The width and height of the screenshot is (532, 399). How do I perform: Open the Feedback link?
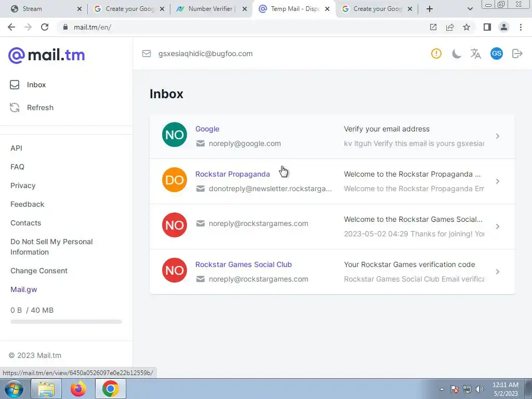(x=27, y=204)
